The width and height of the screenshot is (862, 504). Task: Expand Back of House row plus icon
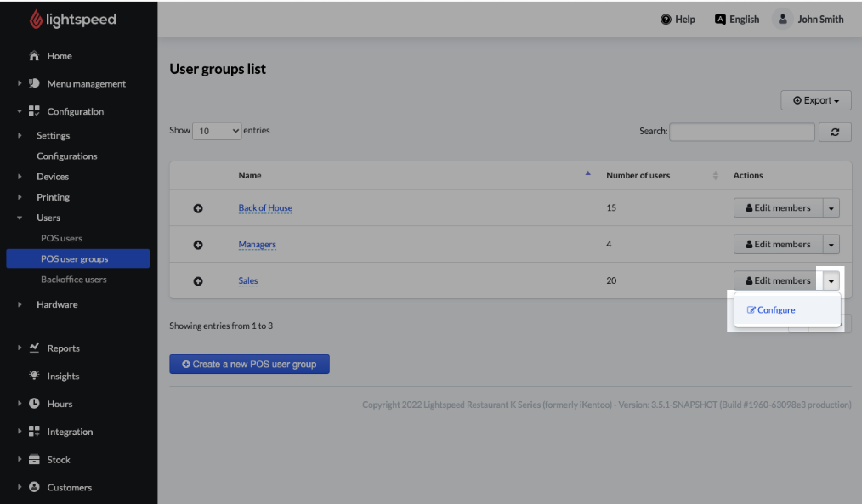point(198,208)
